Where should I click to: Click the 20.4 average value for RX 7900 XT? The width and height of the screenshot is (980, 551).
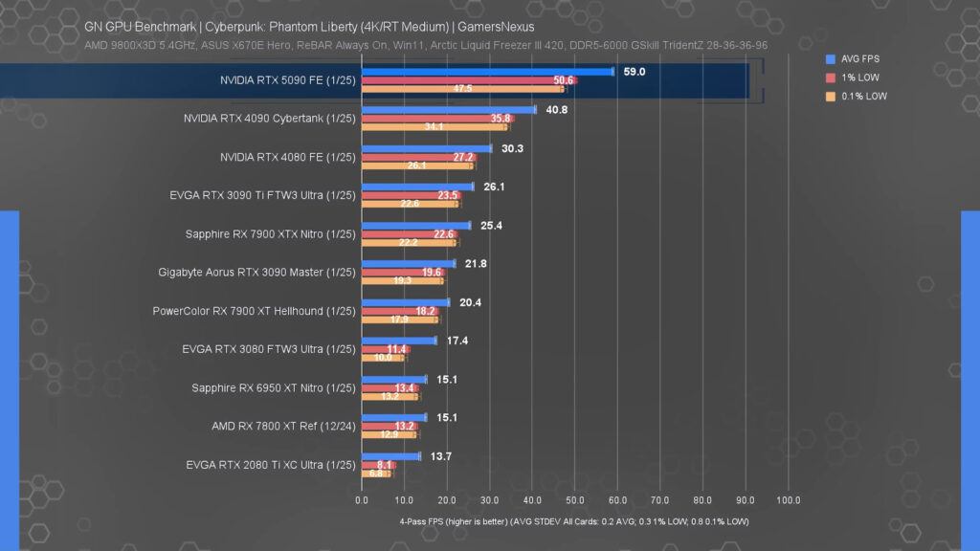(470, 302)
